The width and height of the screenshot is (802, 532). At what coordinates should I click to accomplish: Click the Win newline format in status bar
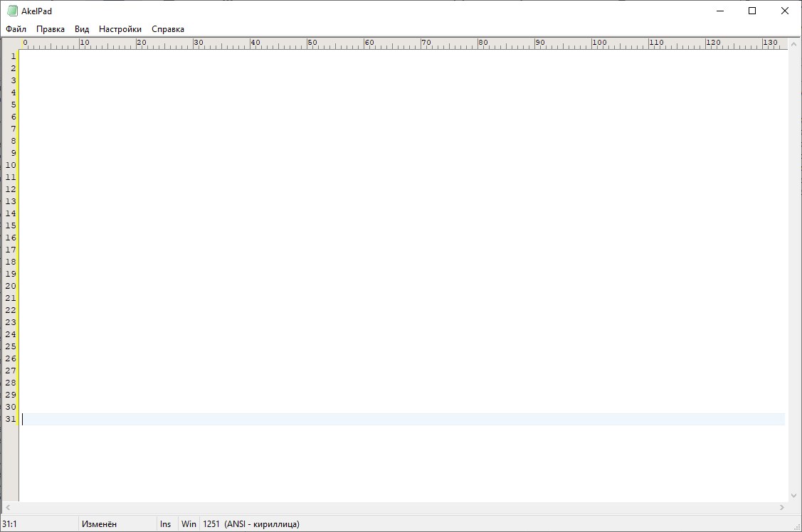(189, 524)
